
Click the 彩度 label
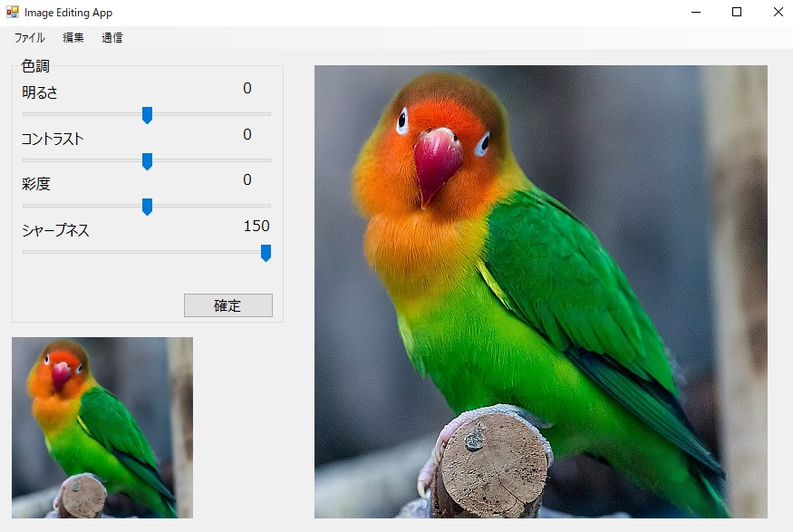click(x=36, y=184)
